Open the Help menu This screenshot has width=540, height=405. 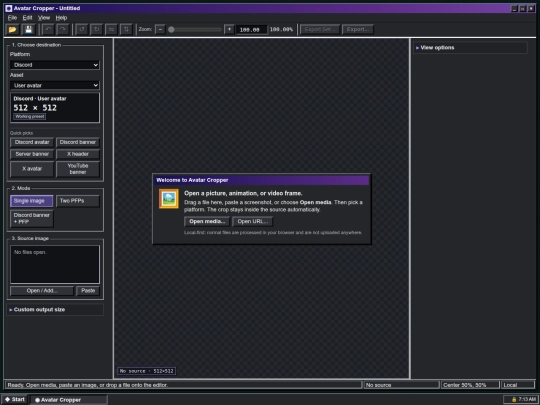[61, 18]
